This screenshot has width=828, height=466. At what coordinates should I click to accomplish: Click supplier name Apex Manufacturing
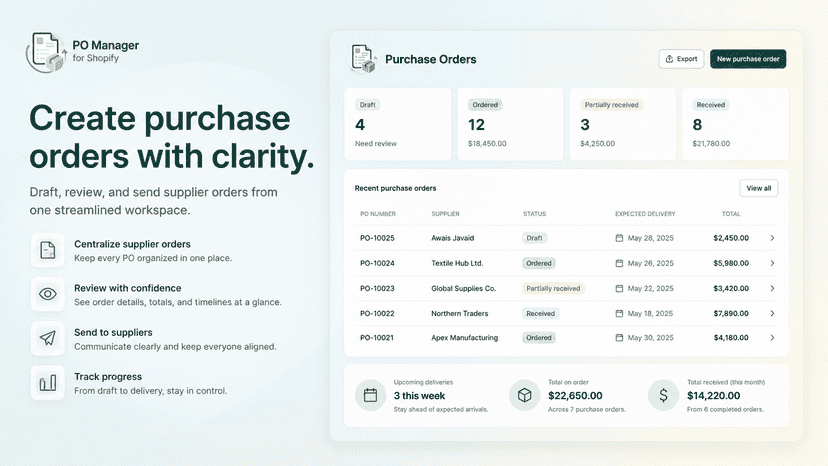[x=464, y=338]
